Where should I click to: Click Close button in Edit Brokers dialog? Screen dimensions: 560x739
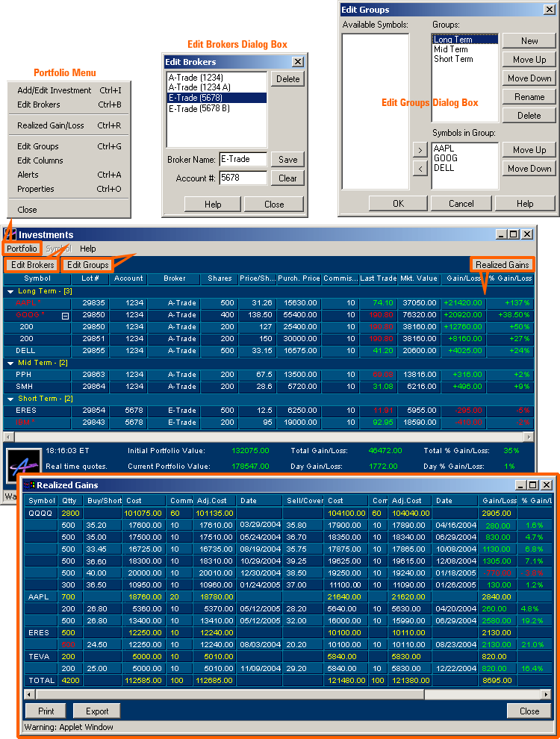click(x=274, y=204)
